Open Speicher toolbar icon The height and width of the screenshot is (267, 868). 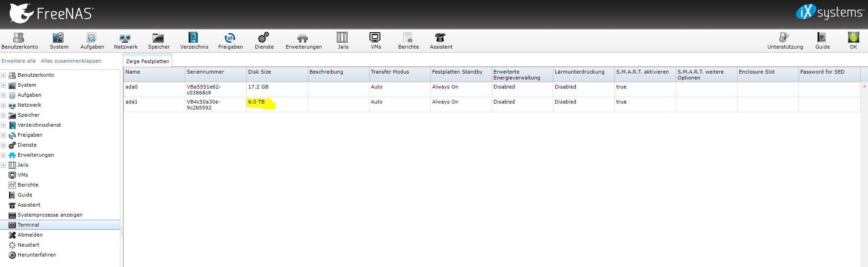point(159,41)
